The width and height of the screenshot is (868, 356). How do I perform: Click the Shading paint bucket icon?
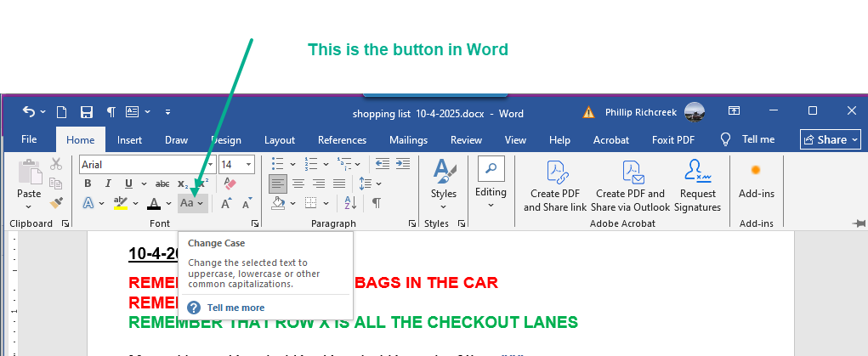point(278,203)
